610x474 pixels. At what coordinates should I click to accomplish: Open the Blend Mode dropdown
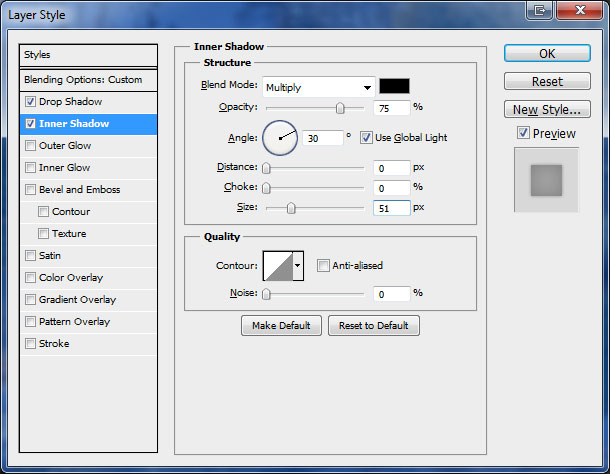click(319, 87)
